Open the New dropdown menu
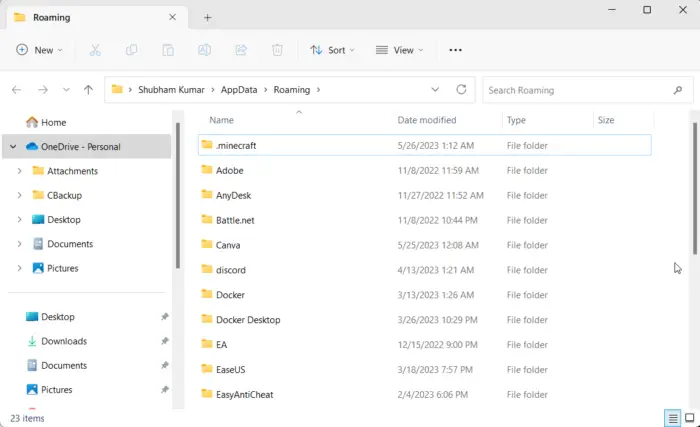 tap(39, 50)
